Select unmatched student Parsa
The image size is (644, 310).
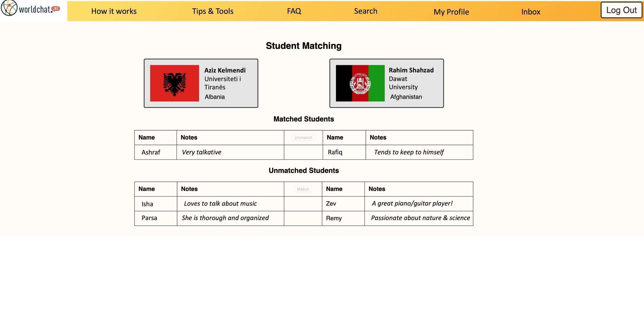149,218
